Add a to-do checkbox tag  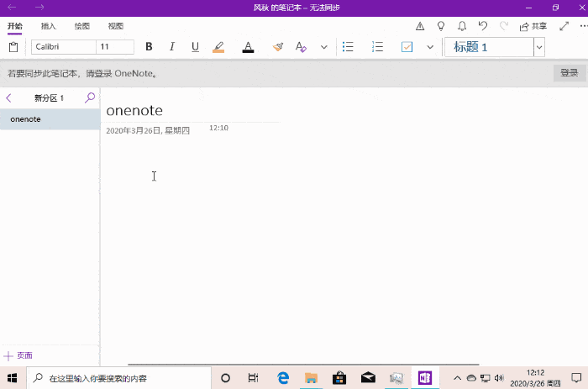tap(407, 47)
